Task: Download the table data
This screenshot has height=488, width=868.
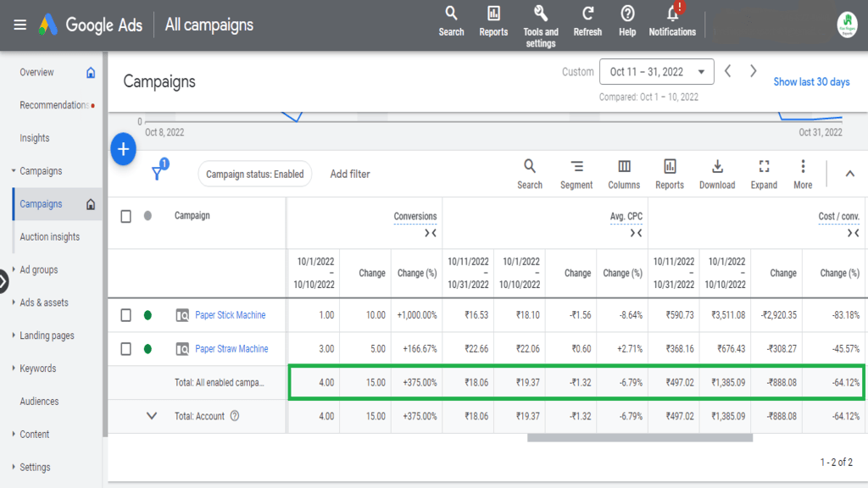Action: [717, 175]
